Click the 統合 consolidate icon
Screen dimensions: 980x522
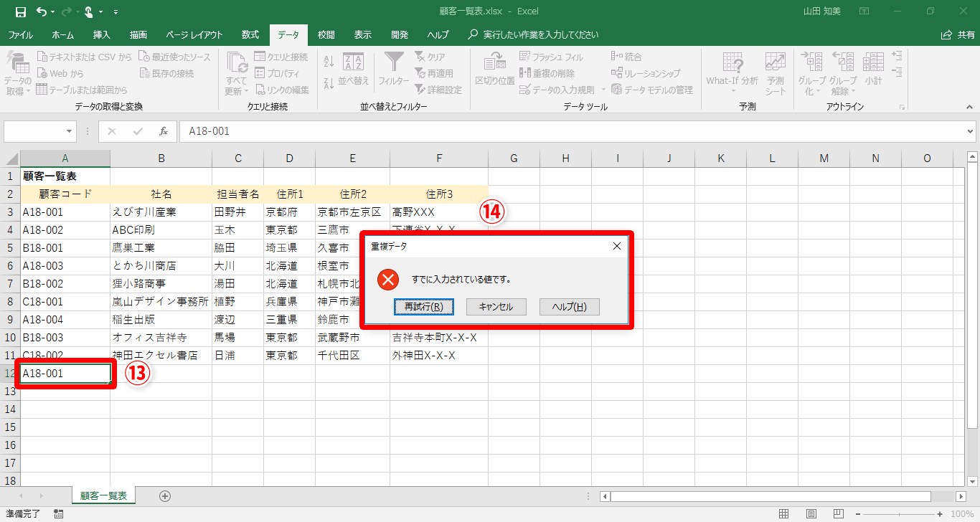point(626,57)
